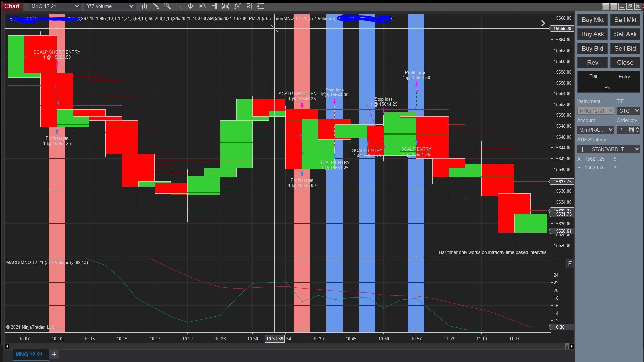
Task: Open the bar type candlestick icon
Action: pyautogui.click(x=144, y=6)
